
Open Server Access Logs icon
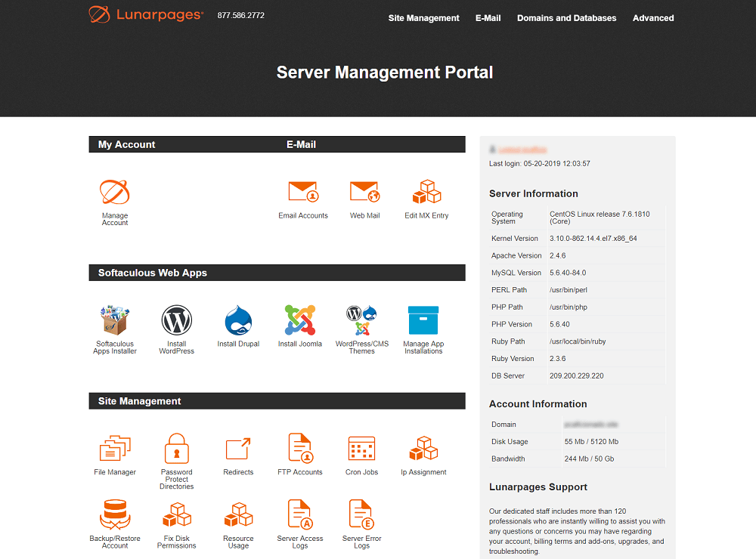pyautogui.click(x=300, y=514)
